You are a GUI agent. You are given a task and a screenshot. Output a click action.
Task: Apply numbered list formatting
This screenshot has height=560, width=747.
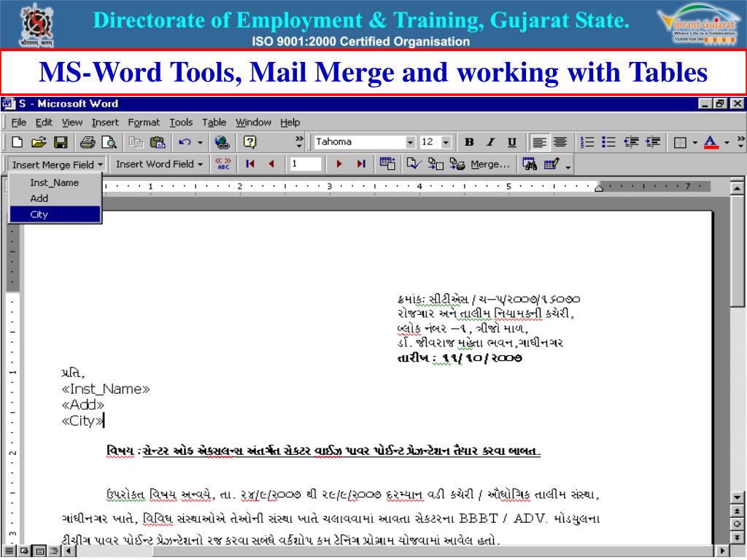[587, 142]
